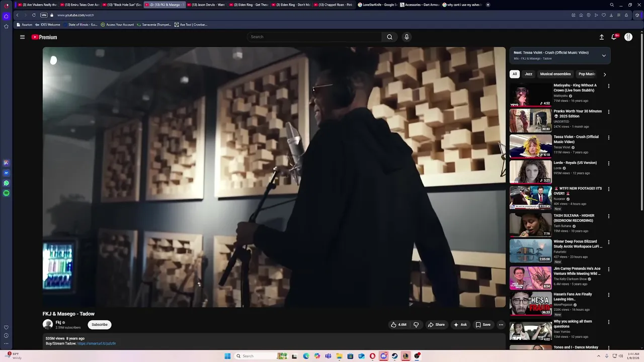Open history clock in Opera sidebar
Viewport: 644px width, 362px height.
click(x=6, y=335)
